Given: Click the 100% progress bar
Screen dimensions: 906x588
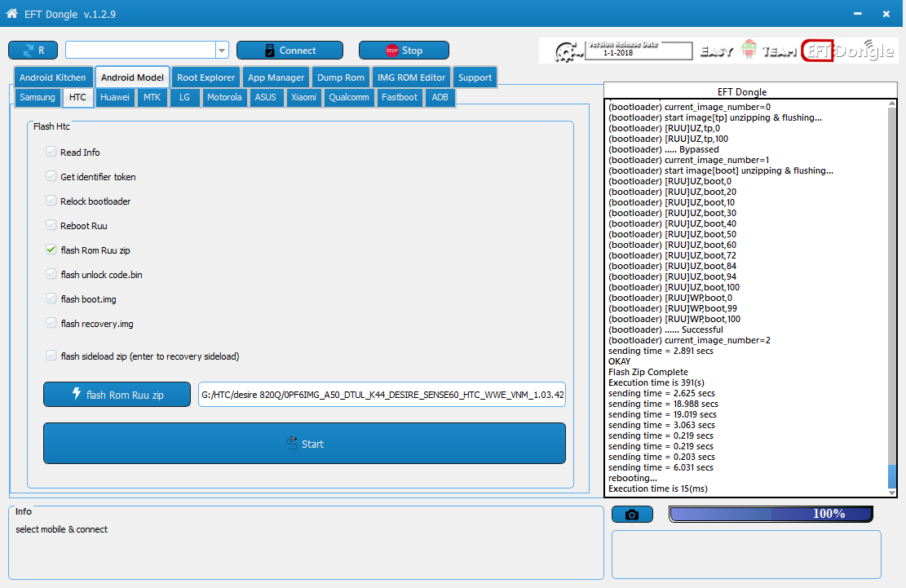Looking at the screenshot, I should pos(771,514).
